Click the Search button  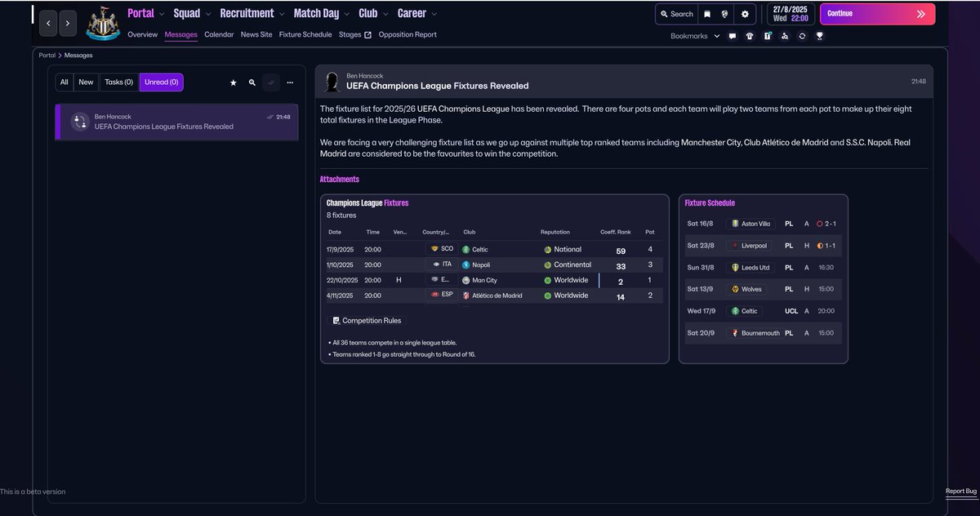(x=676, y=14)
